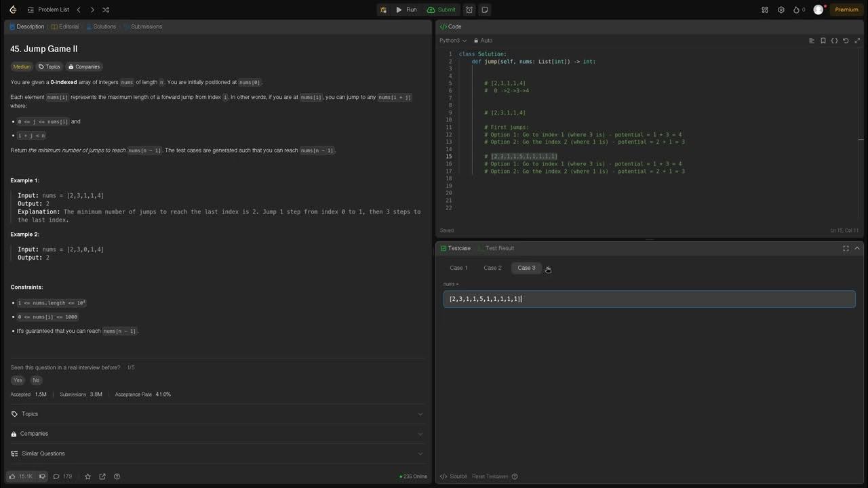Star this problem as favorite
The height and width of the screenshot is (488, 868).
click(x=87, y=476)
